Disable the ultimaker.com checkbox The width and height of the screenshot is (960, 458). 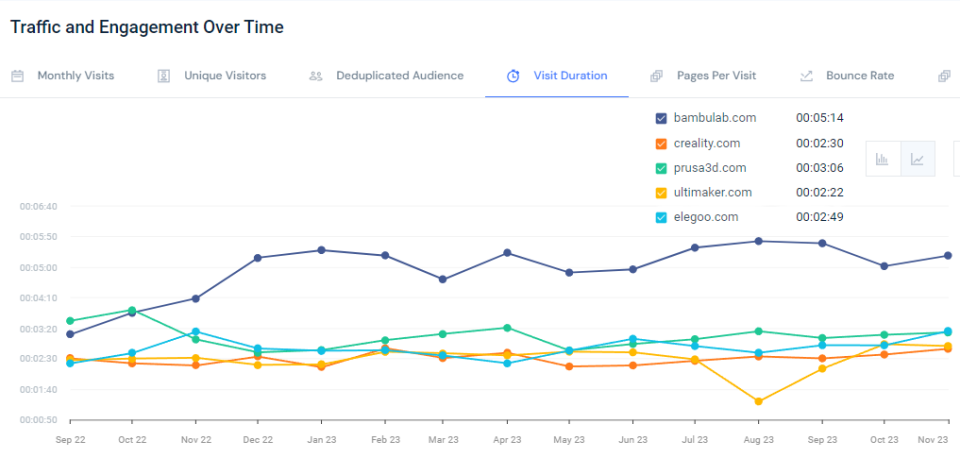[x=661, y=193]
